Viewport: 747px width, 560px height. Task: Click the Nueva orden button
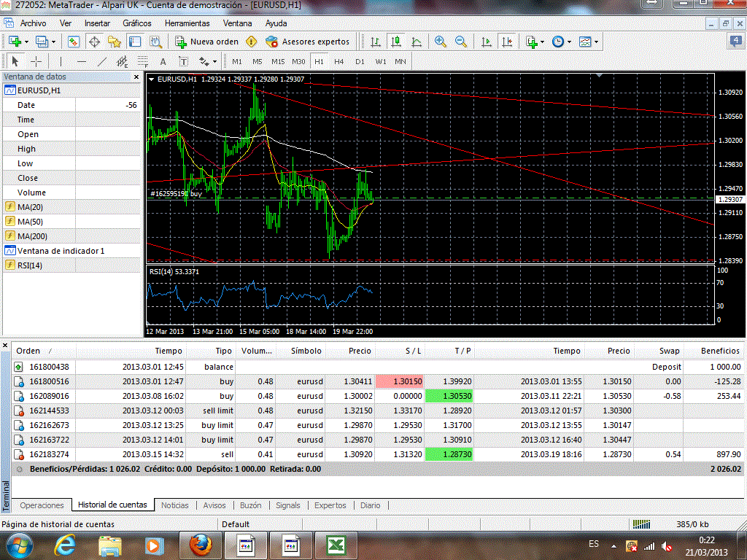click(x=207, y=42)
